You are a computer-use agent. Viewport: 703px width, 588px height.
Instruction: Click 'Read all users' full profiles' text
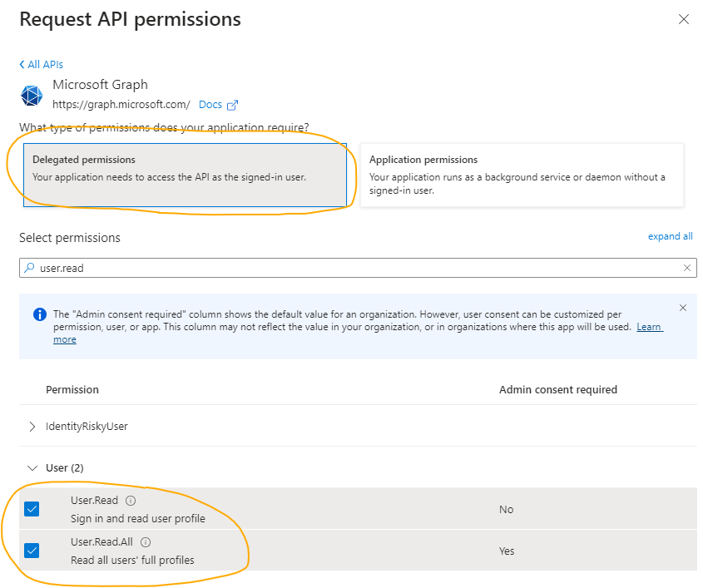[x=132, y=561]
